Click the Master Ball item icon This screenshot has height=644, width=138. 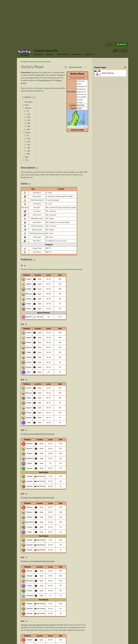click(x=25, y=237)
